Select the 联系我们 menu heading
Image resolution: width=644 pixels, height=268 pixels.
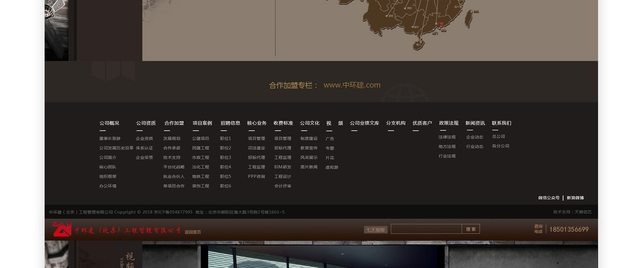click(x=501, y=123)
